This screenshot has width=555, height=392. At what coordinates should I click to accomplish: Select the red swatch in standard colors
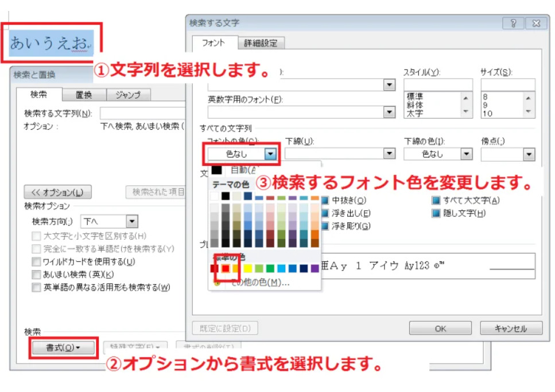[x=226, y=268]
